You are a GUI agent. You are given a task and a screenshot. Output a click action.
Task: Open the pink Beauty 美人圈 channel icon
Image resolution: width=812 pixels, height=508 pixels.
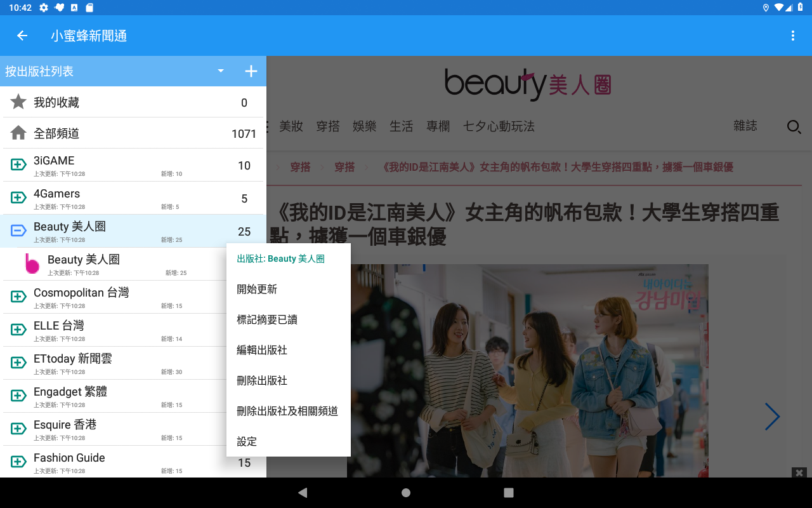[x=32, y=264]
